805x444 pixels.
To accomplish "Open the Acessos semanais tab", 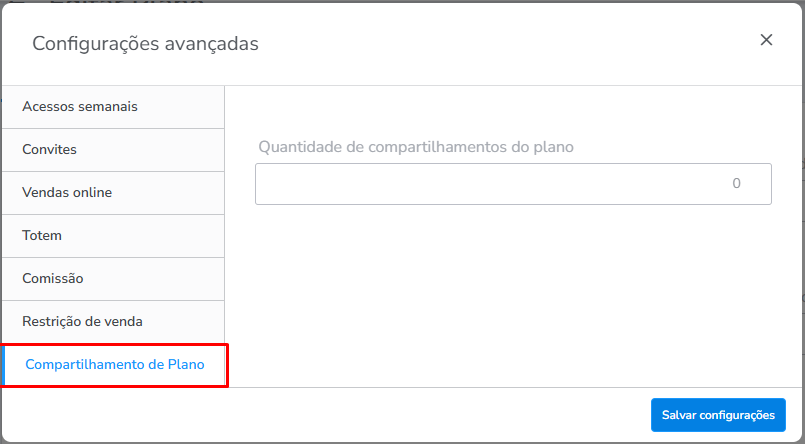I will [80, 106].
